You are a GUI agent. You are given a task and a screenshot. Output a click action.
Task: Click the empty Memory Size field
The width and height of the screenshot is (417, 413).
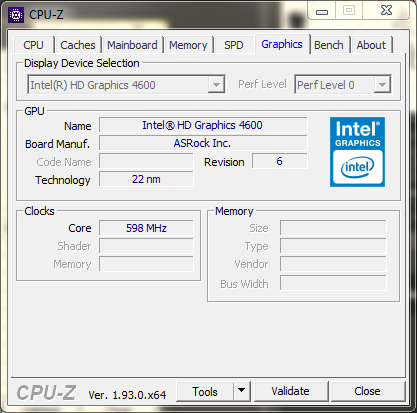(x=333, y=228)
